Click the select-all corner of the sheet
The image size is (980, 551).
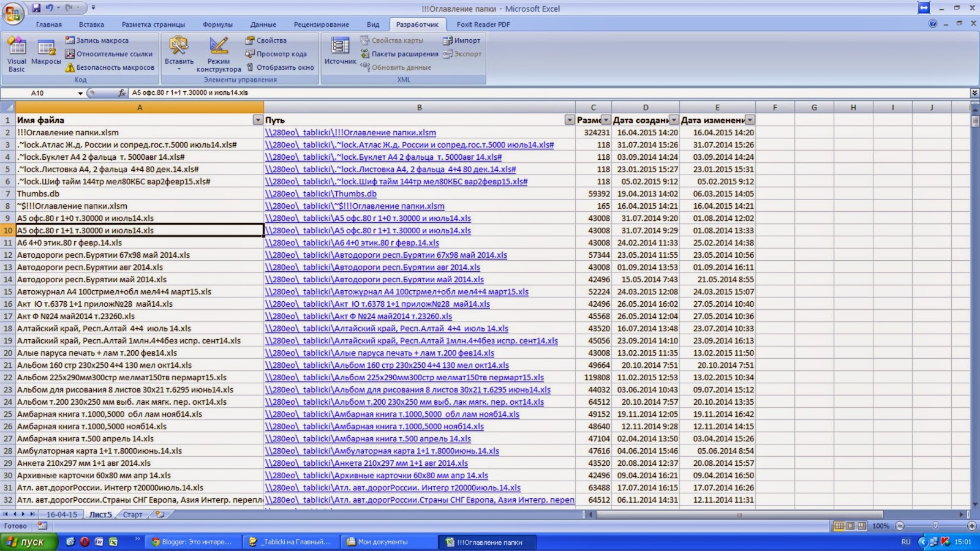pos(7,107)
